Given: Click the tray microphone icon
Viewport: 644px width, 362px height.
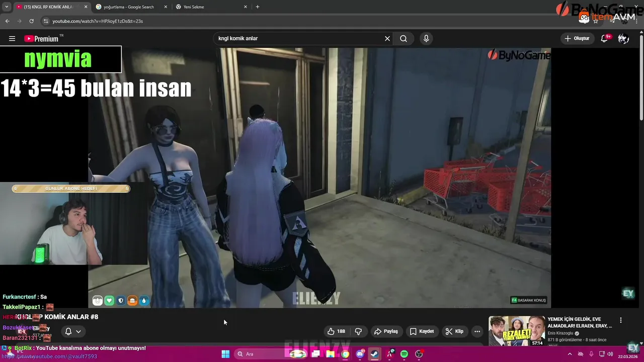Looking at the screenshot, I should [591, 354].
